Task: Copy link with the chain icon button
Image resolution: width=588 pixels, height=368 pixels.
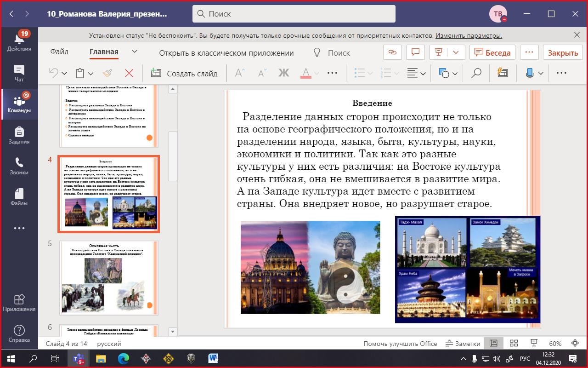Action: pos(392,52)
